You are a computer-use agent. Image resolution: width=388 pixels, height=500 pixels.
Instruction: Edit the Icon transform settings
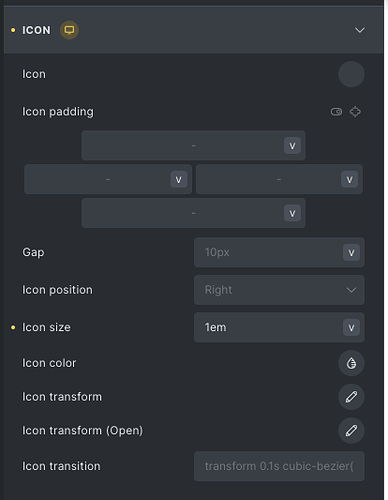[351, 397]
